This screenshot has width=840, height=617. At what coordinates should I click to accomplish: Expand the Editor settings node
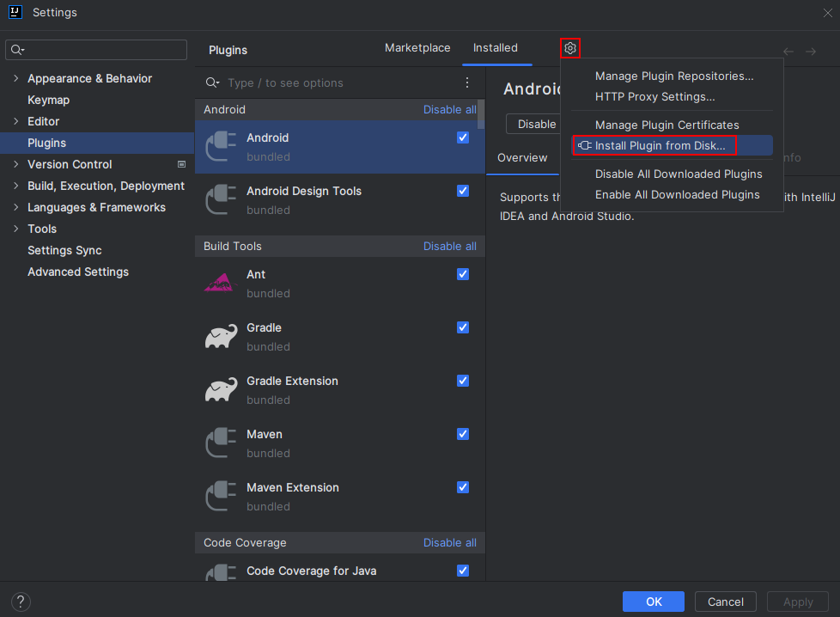[x=16, y=121]
